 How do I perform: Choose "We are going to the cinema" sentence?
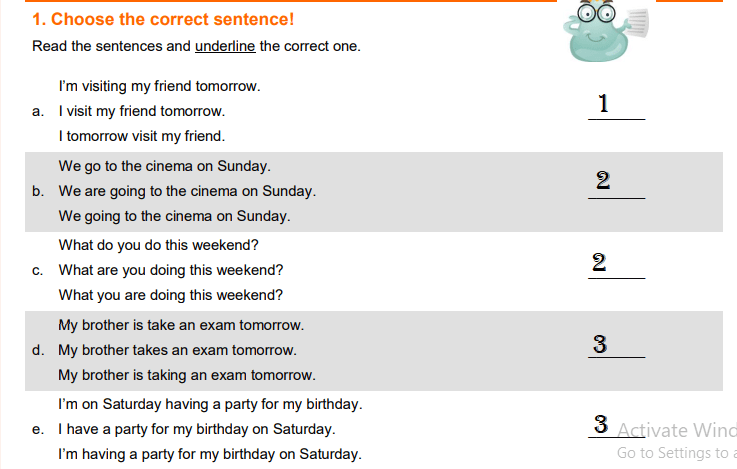click(187, 191)
